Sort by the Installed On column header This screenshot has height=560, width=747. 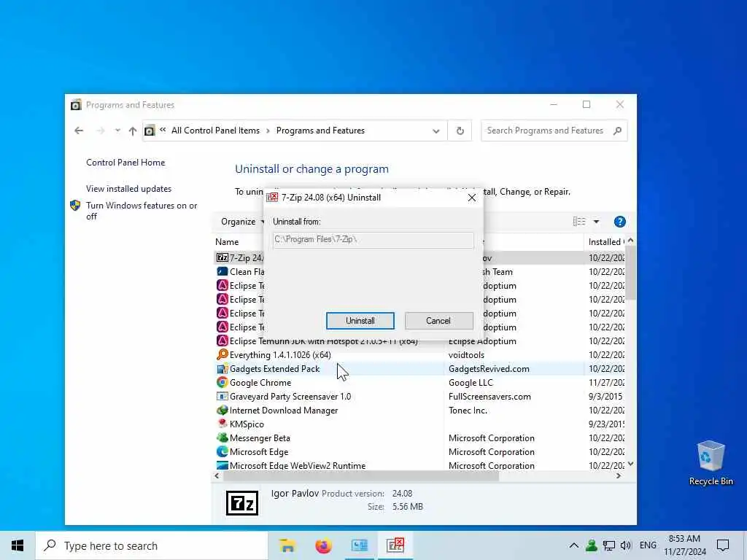pos(606,242)
